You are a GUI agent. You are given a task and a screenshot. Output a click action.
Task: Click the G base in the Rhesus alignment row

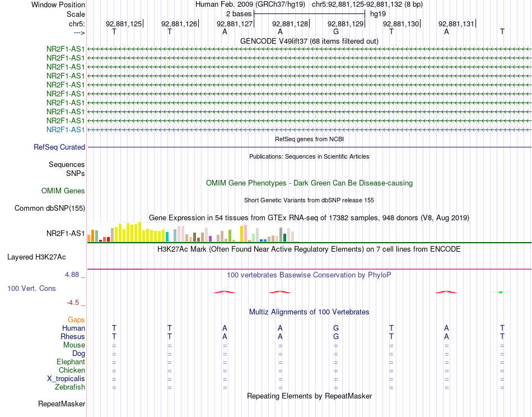point(336,336)
